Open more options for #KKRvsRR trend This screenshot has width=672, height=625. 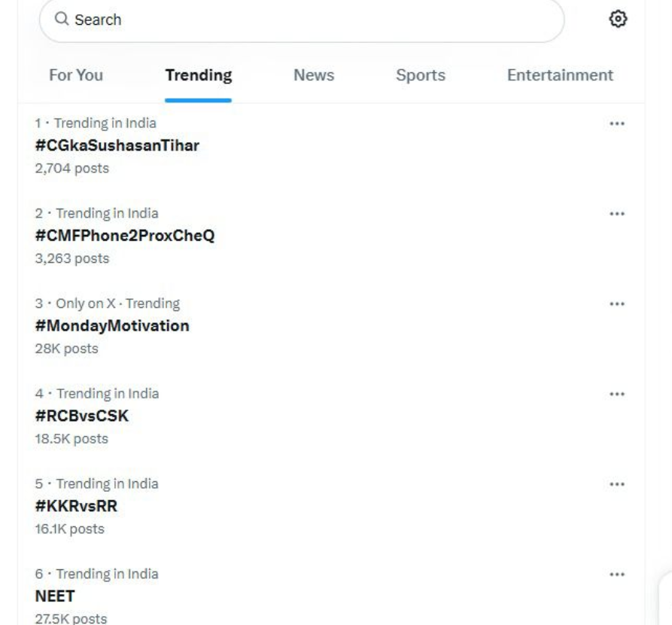tap(618, 484)
